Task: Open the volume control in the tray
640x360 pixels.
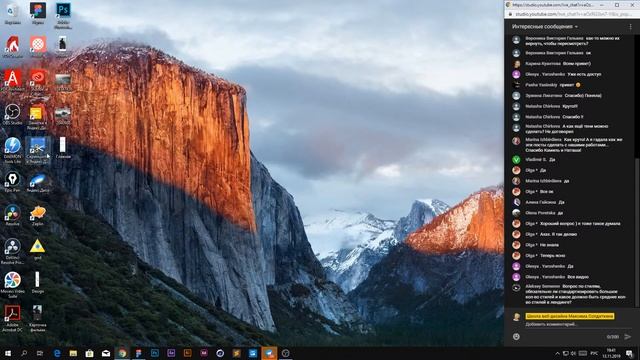Action: click(574, 353)
